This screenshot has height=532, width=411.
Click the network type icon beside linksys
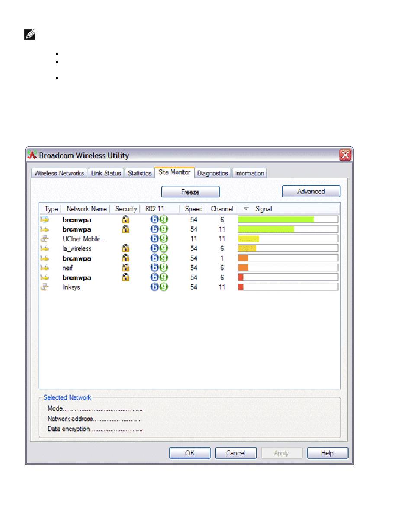[x=44, y=287]
